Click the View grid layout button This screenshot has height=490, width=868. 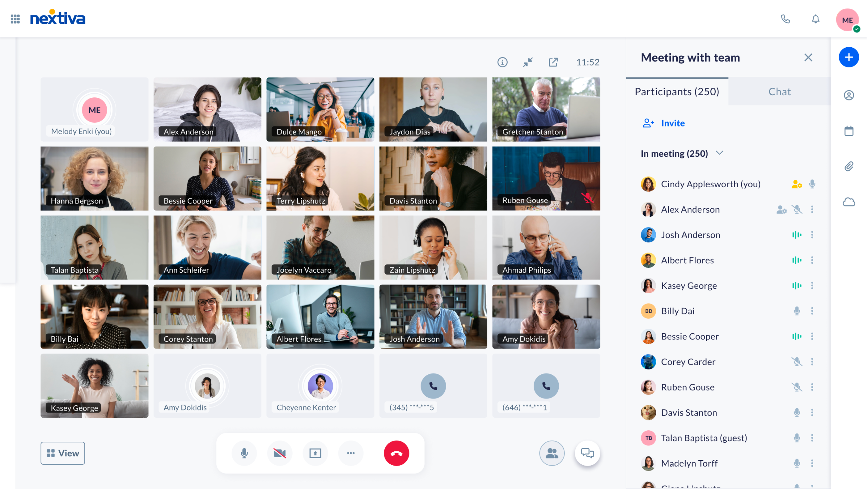click(62, 453)
